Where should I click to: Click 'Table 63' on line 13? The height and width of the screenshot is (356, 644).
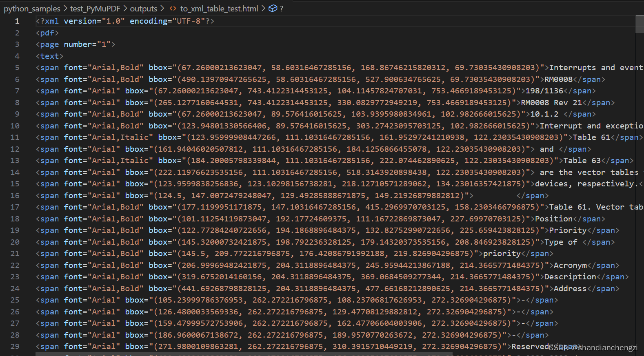(582, 161)
